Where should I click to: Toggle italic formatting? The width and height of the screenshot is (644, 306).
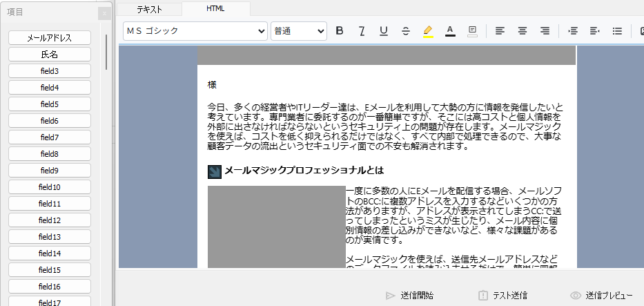(x=362, y=31)
